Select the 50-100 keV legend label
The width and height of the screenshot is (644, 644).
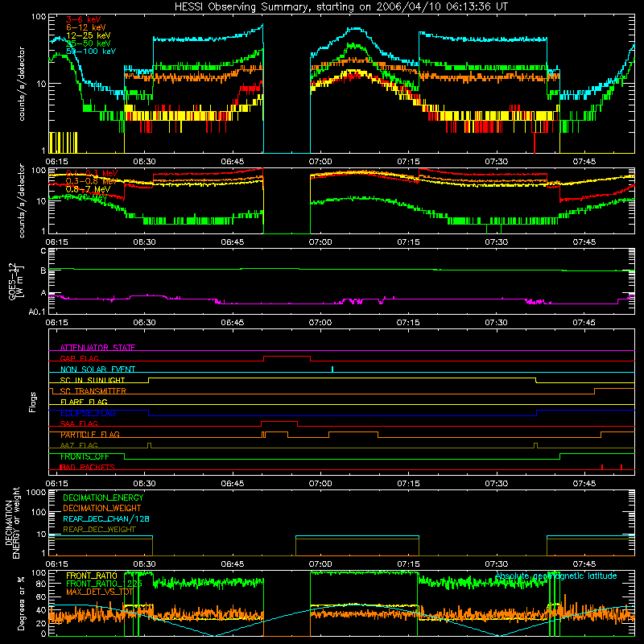[91, 52]
